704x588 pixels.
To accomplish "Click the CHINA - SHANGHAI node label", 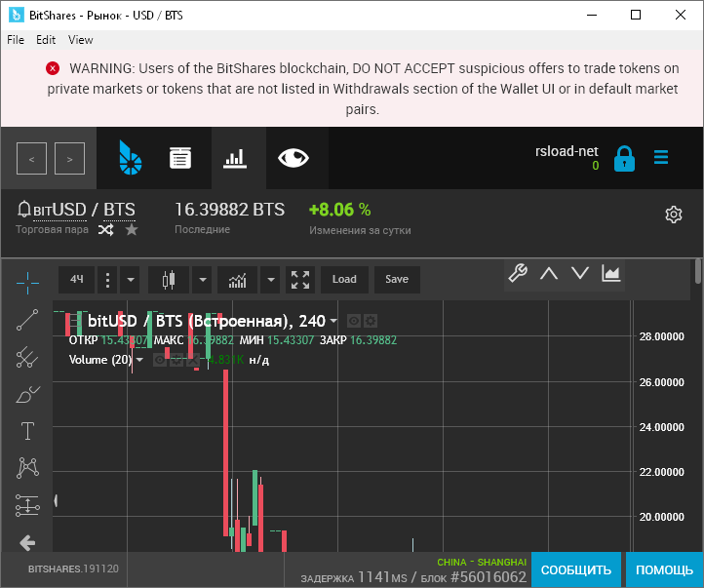I will [x=482, y=562].
